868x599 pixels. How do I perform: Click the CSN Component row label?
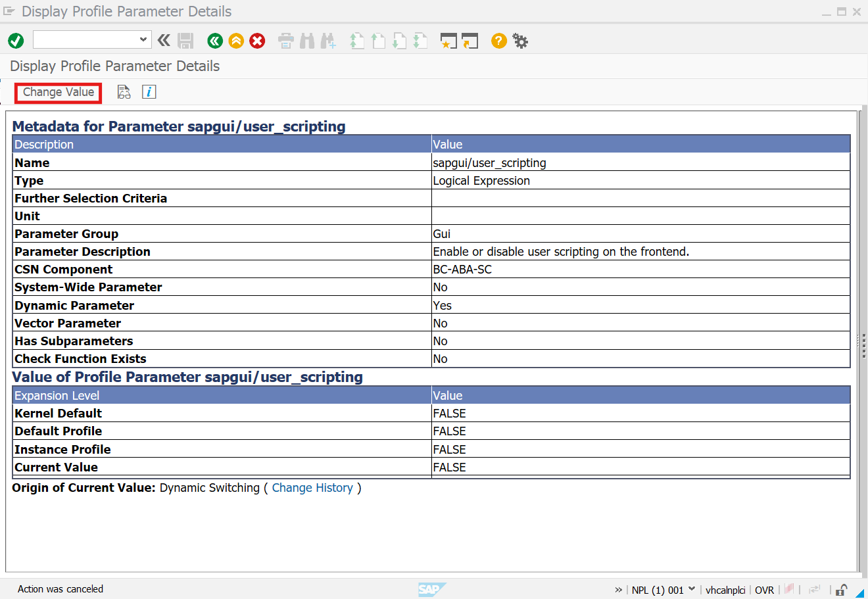(x=63, y=270)
